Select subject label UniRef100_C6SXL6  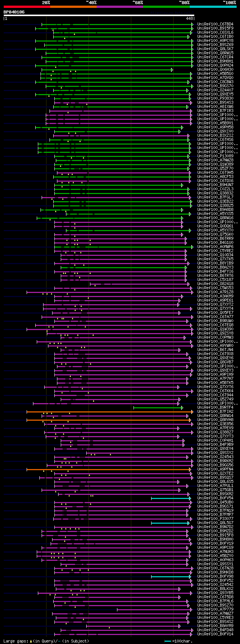click(215, 33)
